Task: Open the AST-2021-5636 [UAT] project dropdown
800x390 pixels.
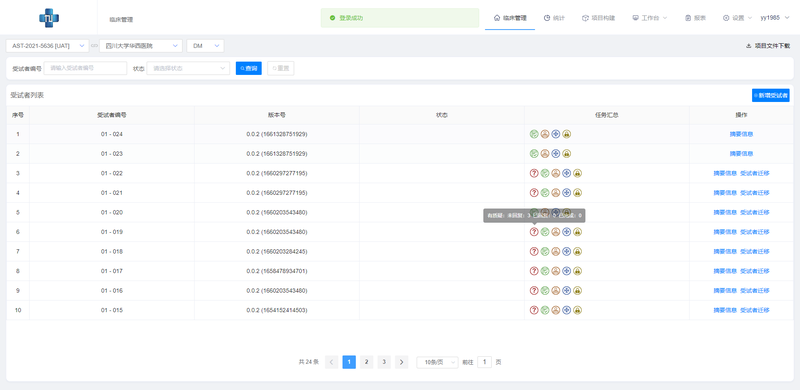Action: (x=47, y=46)
